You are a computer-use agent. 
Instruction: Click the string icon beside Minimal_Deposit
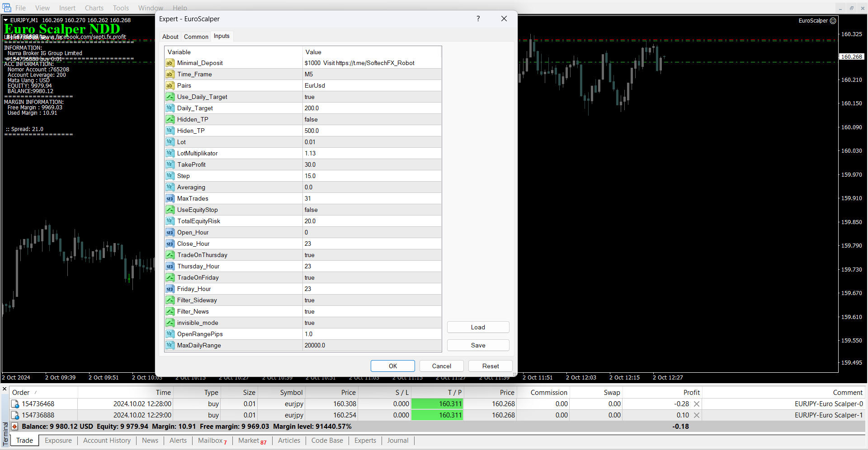(170, 63)
